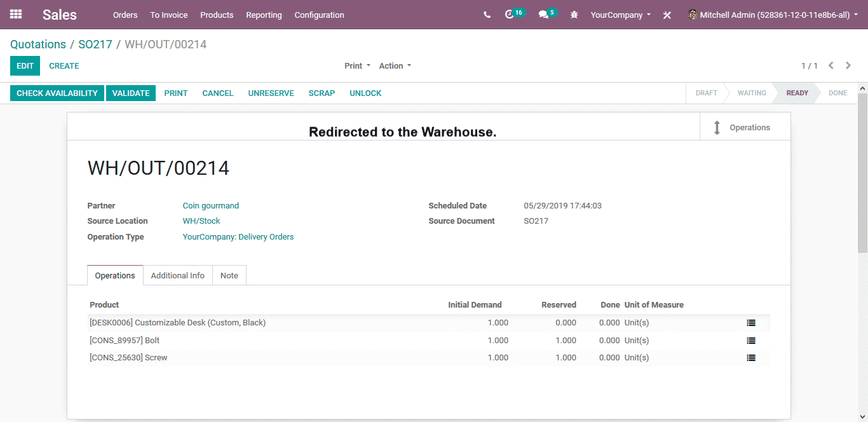Click list icon on Customizable Desk row
The image size is (868, 422).
click(751, 323)
